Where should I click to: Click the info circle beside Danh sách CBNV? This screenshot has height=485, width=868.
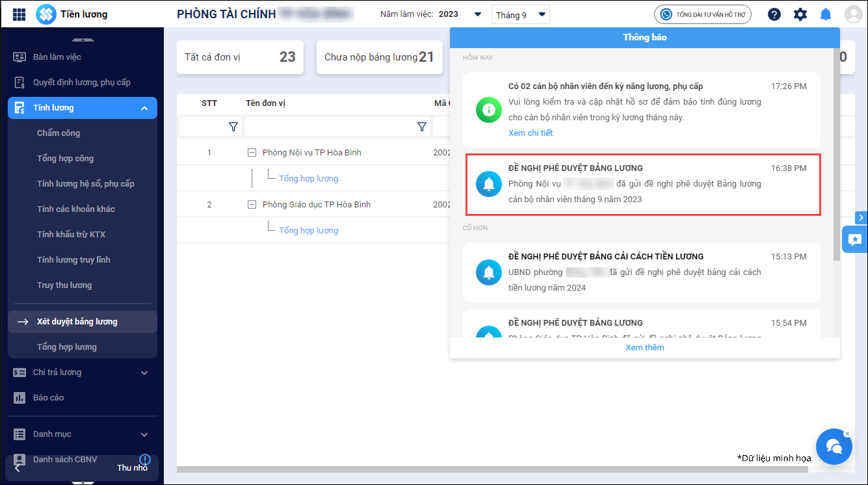pyautogui.click(x=145, y=460)
